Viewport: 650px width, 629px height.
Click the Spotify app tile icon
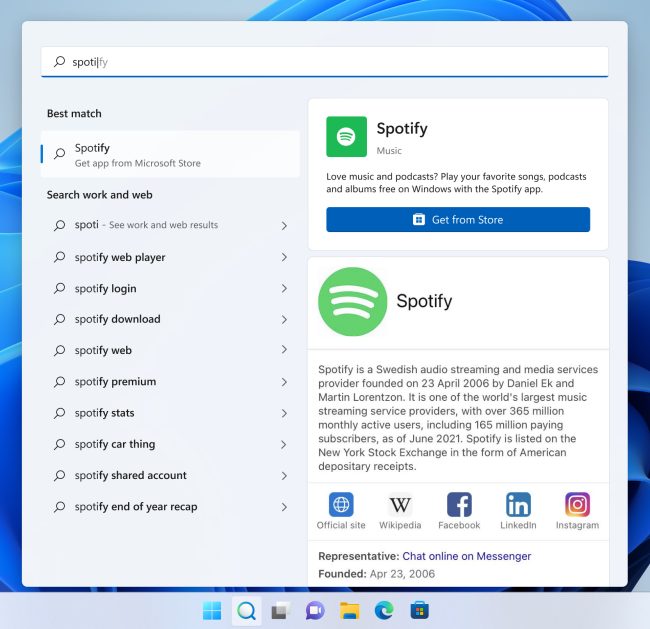(x=346, y=137)
